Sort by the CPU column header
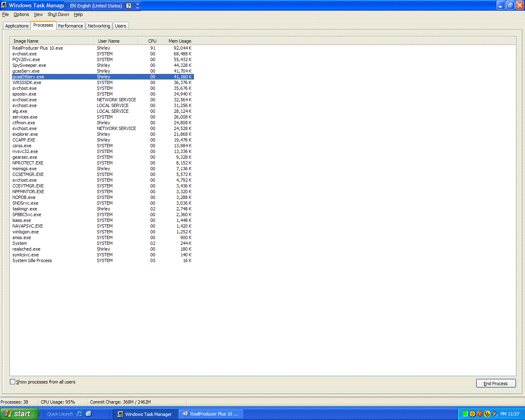The image size is (525, 420). (x=152, y=41)
